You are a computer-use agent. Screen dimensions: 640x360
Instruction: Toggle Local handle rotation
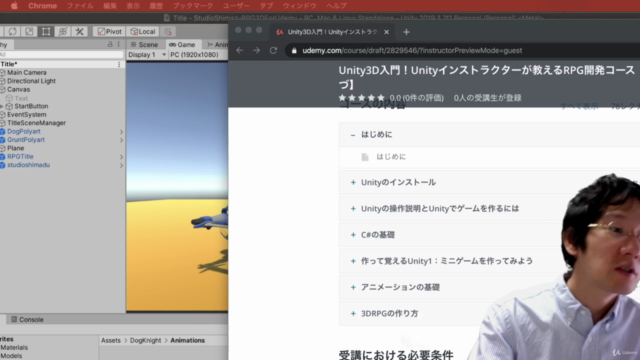pos(142,31)
